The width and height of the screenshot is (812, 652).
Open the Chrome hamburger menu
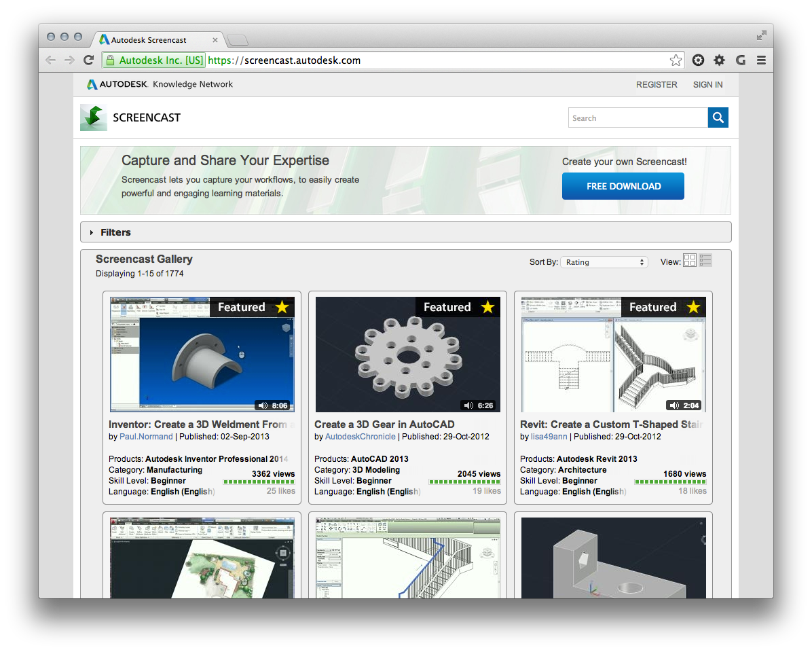pyautogui.click(x=761, y=60)
